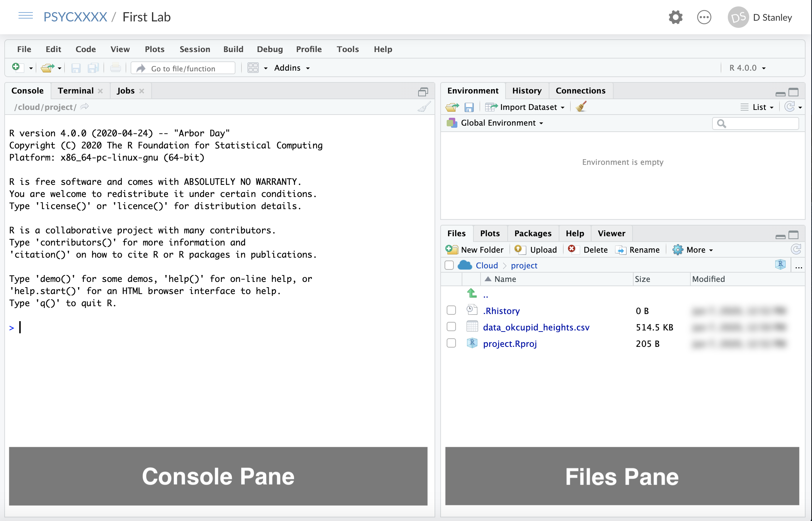The height and width of the screenshot is (521, 812).
Task: Open the More files actions dropdown
Action: tap(692, 250)
